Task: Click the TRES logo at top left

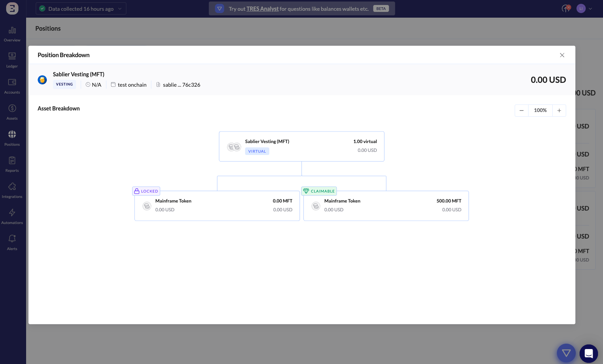Action: [x=12, y=8]
